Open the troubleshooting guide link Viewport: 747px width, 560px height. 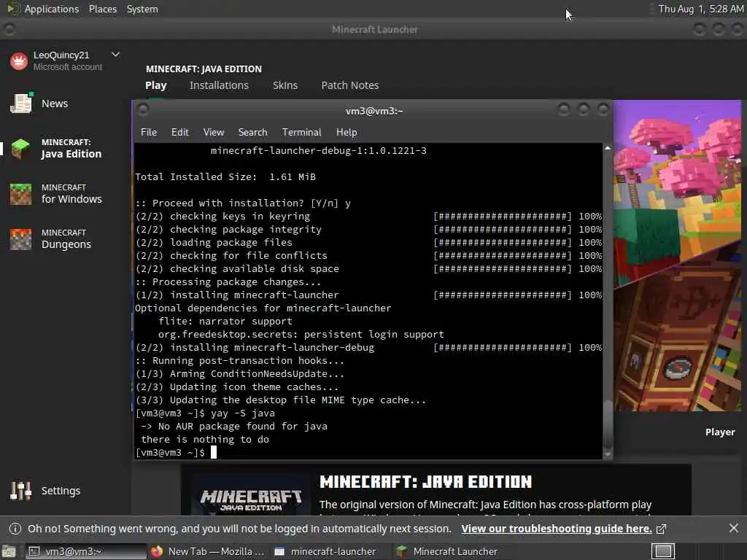557,529
